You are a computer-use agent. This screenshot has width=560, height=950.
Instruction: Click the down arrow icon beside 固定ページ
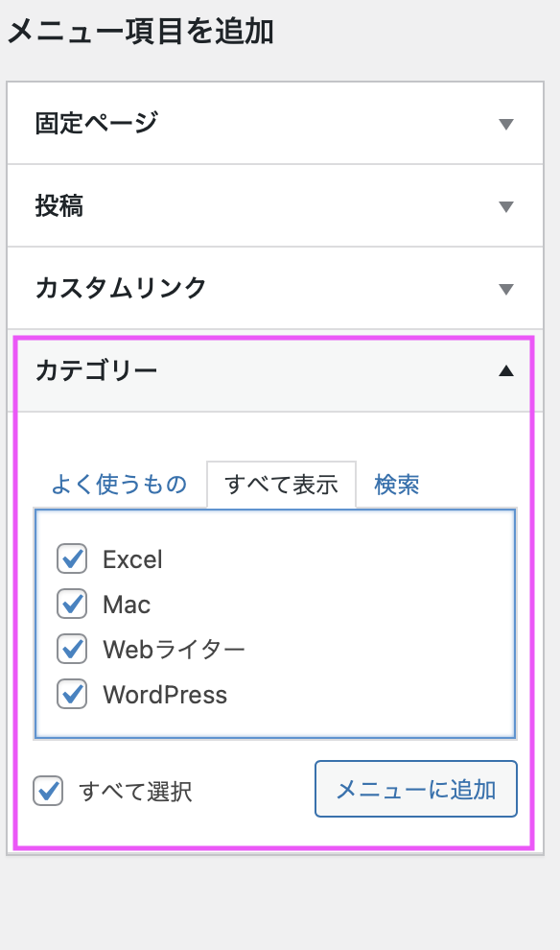505,124
